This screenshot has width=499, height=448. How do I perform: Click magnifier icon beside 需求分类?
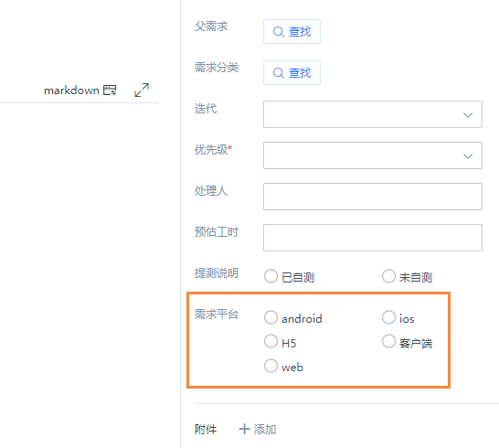pyautogui.click(x=279, y=73)
